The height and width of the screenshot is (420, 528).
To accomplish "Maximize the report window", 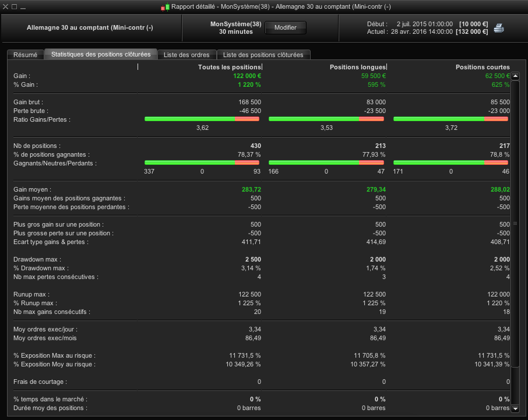I will tap(14, 7).
